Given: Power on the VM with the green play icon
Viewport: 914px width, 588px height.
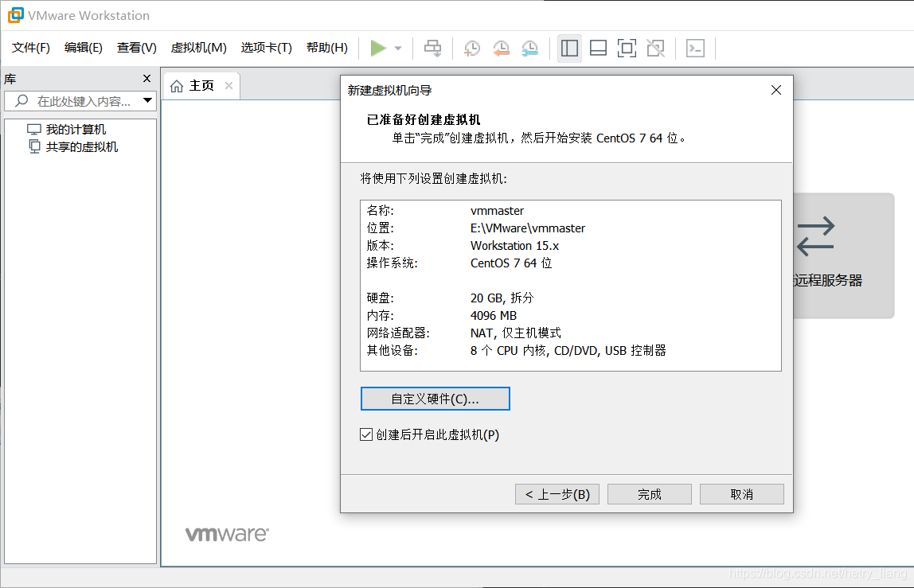Looking at the screenshot, I should point(378,48).
